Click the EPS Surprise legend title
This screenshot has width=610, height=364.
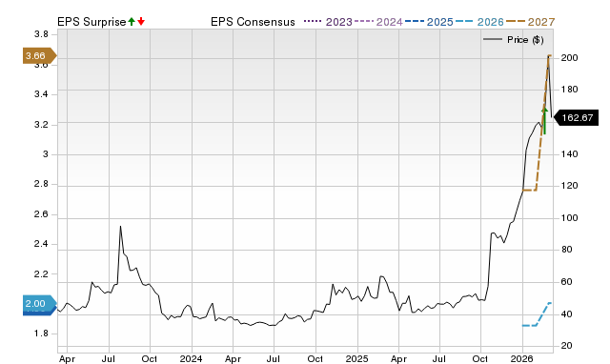click(x=91, y=22)
